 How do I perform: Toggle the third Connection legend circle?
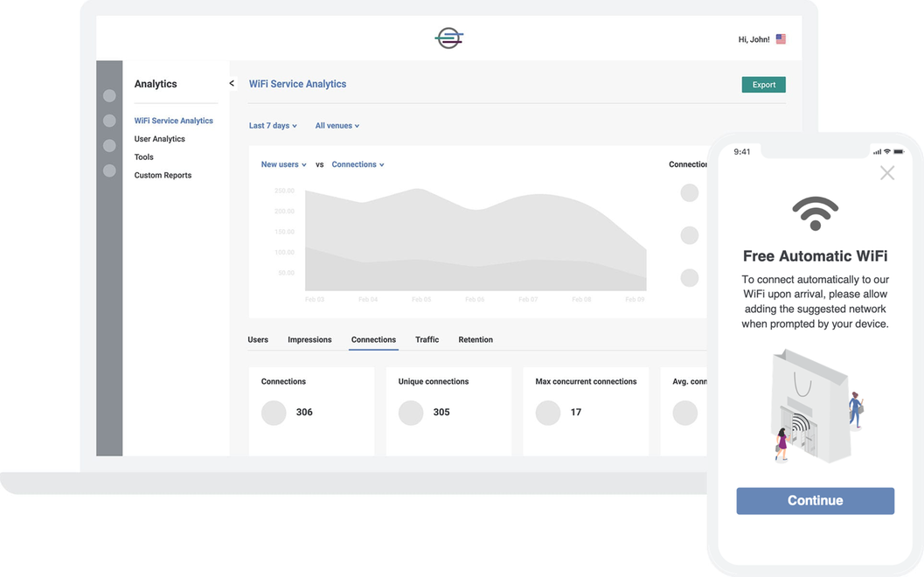tap(689, 277)
